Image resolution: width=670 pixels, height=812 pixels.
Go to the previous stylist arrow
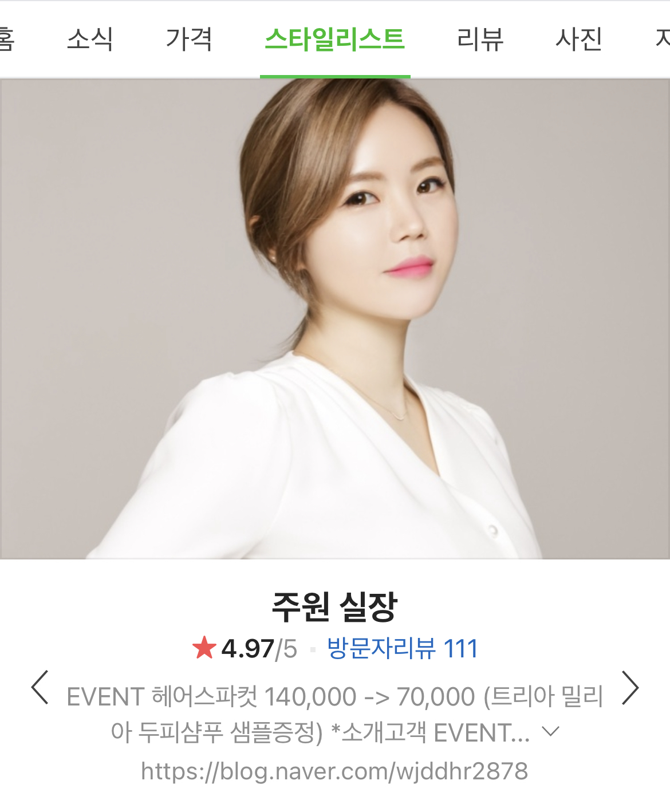pos(40,687)
